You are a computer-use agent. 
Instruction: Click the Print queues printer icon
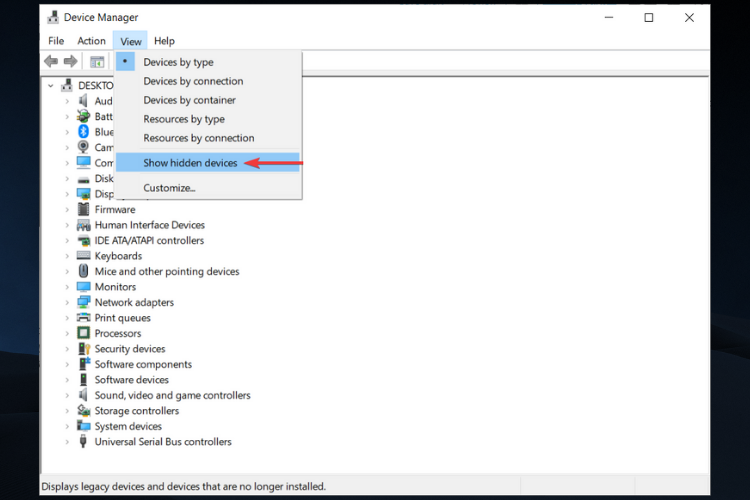point(84,317)
